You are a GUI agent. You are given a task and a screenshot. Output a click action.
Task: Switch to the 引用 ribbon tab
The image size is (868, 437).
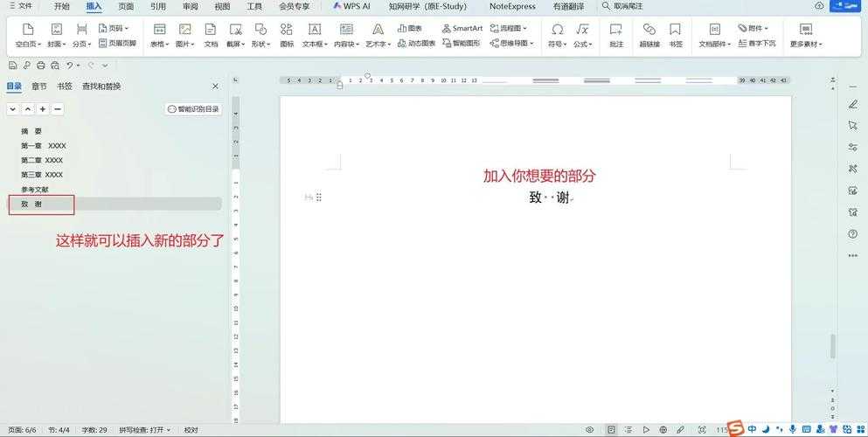pyautogui.click(x=158, y=6)
